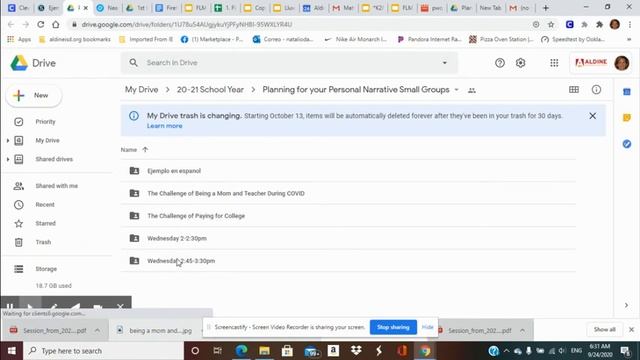640x360 pixels.
Task: Close the downloads bar
Action: pos(631,329)
